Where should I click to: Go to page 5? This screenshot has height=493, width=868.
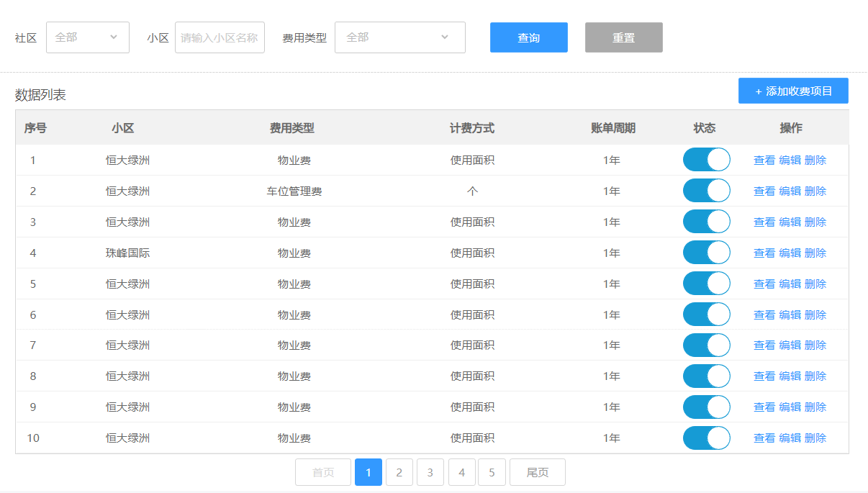(x=492, y=473)
